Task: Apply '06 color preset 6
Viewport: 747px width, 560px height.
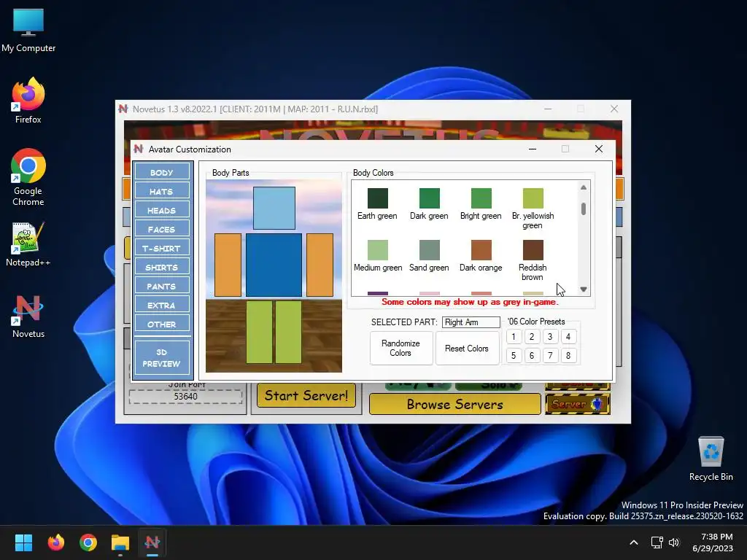Action: pos(532,355)
